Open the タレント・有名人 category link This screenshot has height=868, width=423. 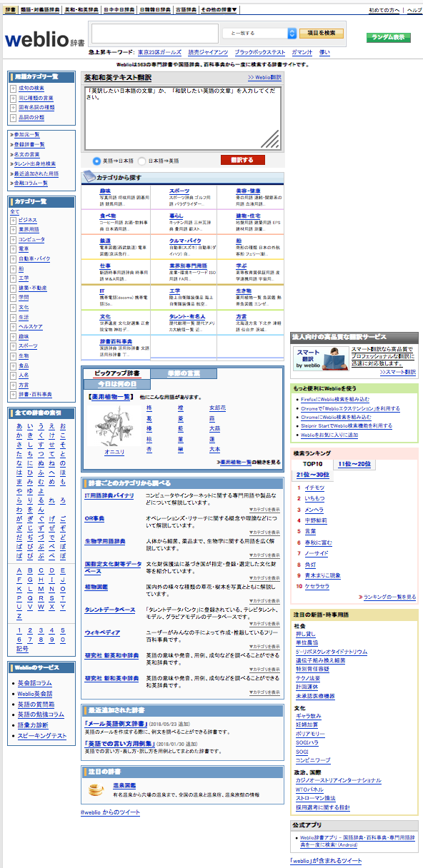[187, 316]
